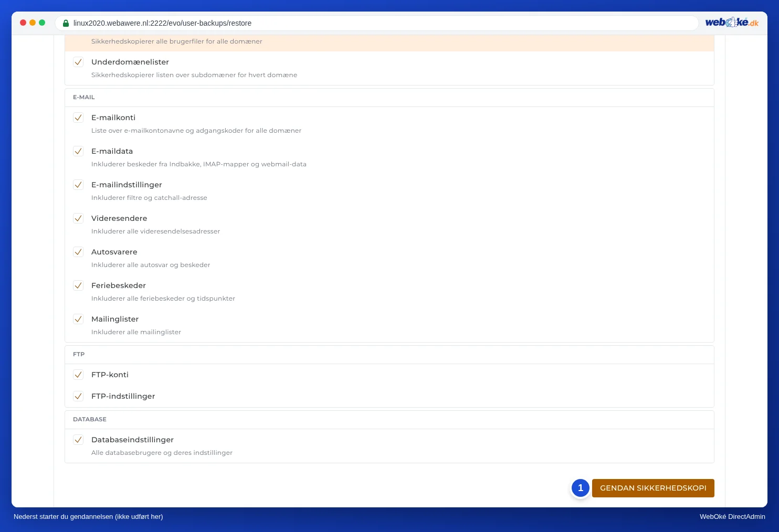
Task: Uncheck the Autosvarere option
Action: pyautogui.click(x=78, y=252)
